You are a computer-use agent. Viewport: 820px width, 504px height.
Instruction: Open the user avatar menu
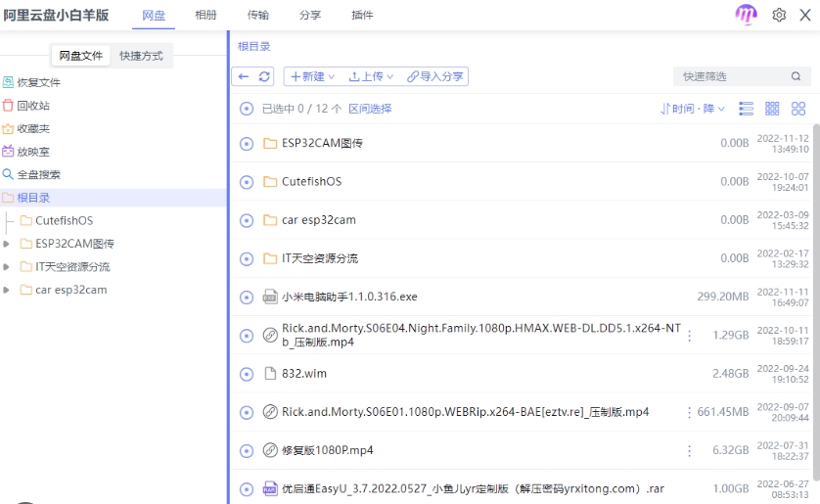[x=746, y=14]
